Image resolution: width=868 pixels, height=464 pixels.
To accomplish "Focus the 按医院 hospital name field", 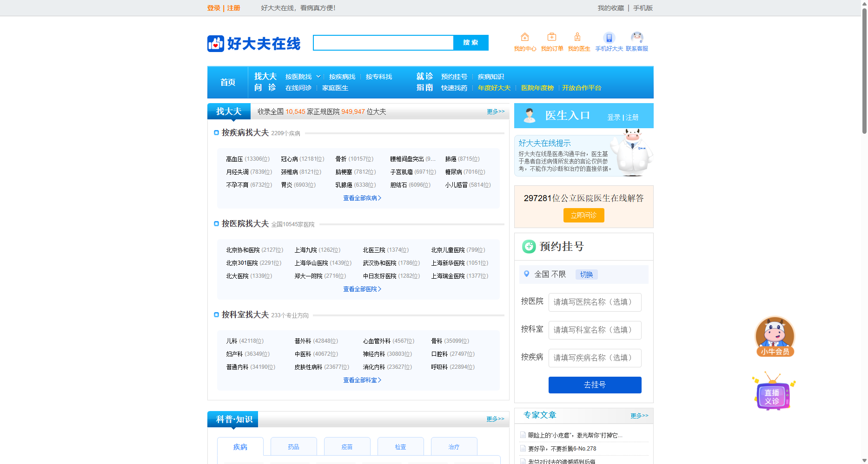I will 595,302.
